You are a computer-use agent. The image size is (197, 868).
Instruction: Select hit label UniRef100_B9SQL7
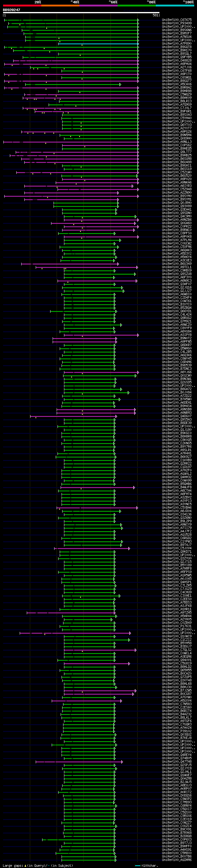pyautogui.click(x=177, y=54)
